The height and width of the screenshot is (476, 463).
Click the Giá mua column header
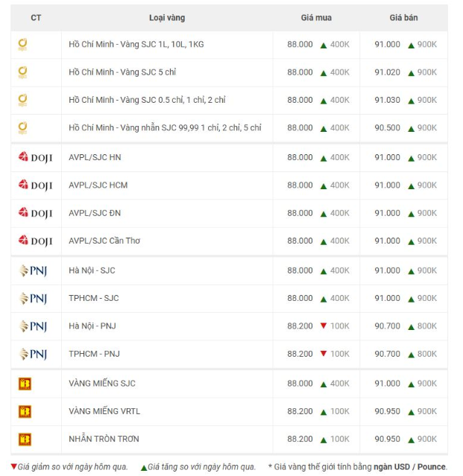click(316, 18)
